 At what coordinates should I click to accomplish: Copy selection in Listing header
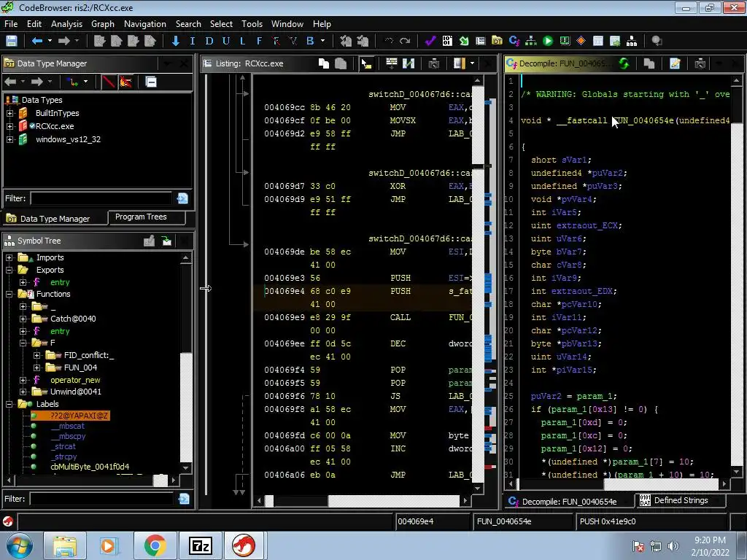coord(324,63)
